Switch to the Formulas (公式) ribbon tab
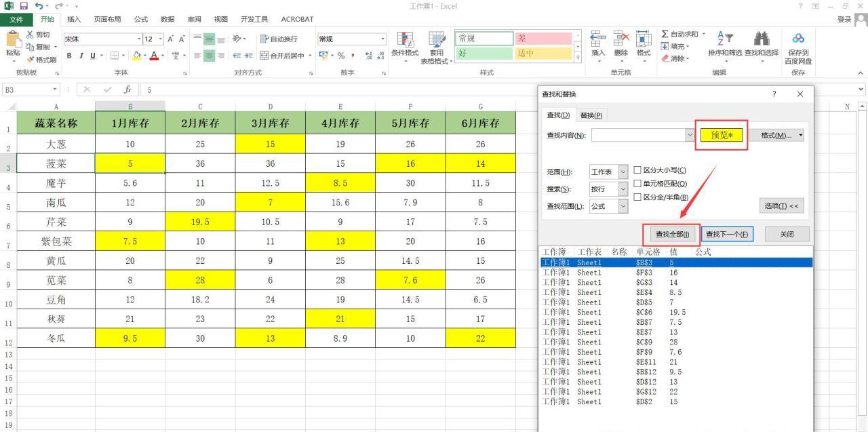The width and height of the screenshot is (868, 432). tap(140, 19)
